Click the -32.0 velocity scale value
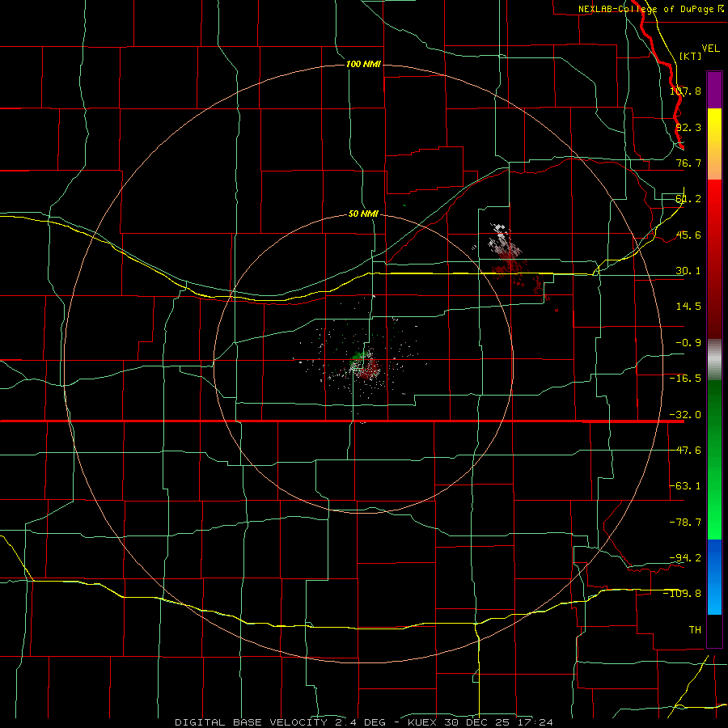728x728 pixels. (x=685, y=415)
